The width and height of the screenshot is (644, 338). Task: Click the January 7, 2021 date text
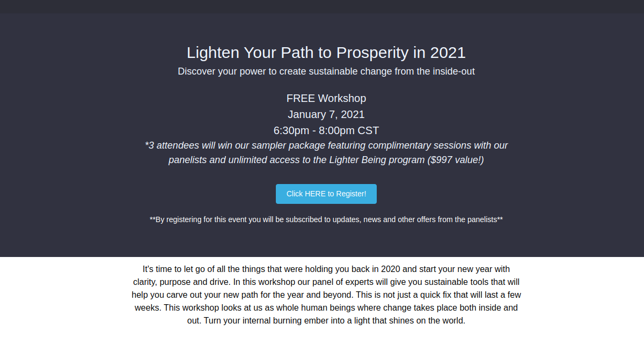(326, 114)
